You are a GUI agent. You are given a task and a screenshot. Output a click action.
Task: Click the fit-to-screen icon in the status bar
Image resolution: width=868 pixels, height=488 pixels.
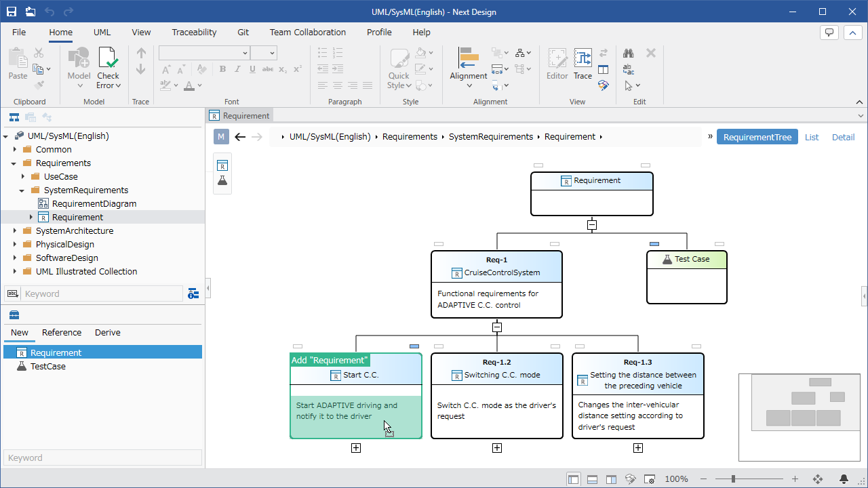pyautogui.click(x=818, y=479)
